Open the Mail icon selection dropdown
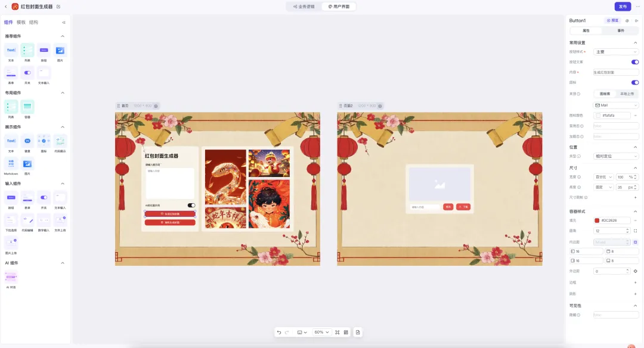The image size is (644, 348). (x=616, y=105)
